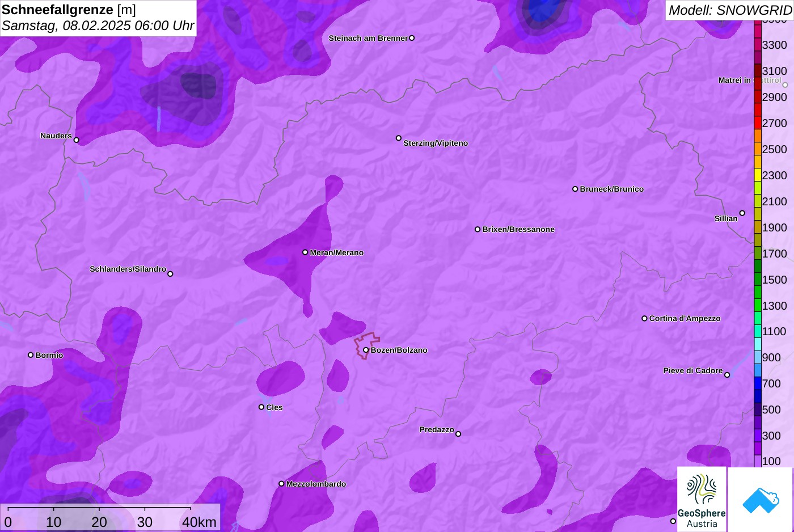Click the GeoSphere Austria logo
The height and width of the screenshot is (532, 794).
(702, 500)
